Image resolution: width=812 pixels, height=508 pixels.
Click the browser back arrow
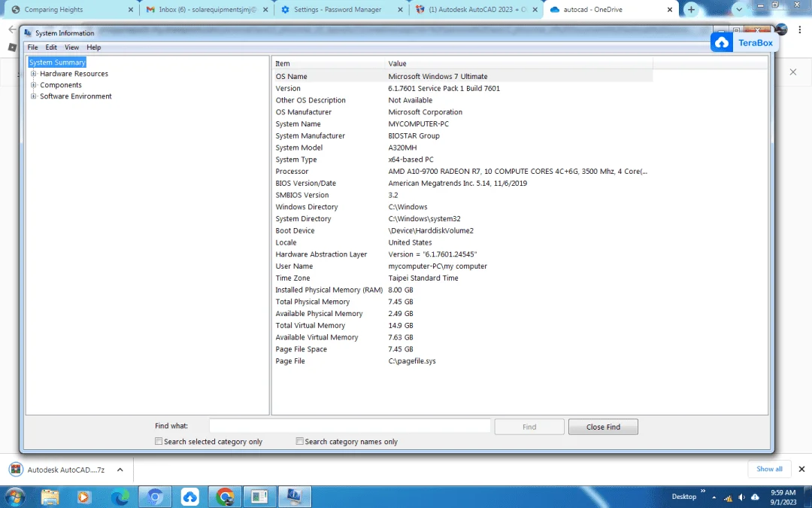pos(13,29)
